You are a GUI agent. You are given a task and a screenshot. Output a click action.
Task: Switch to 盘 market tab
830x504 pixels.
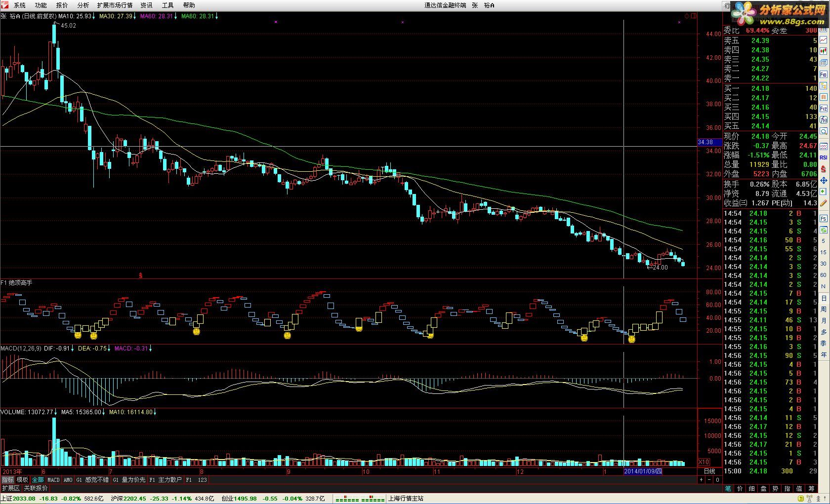click(x=763, y=489)
